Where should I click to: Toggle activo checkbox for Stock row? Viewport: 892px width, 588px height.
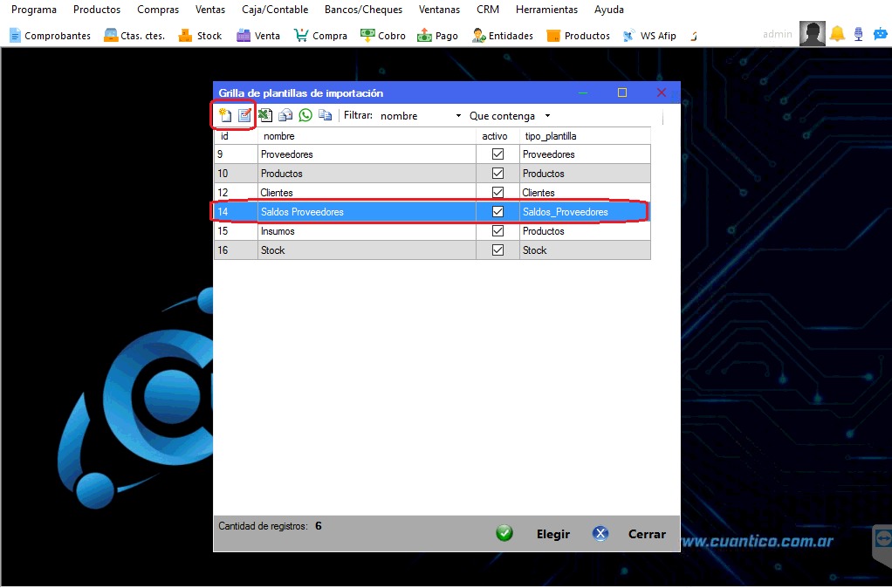click(x=498, y=250)
